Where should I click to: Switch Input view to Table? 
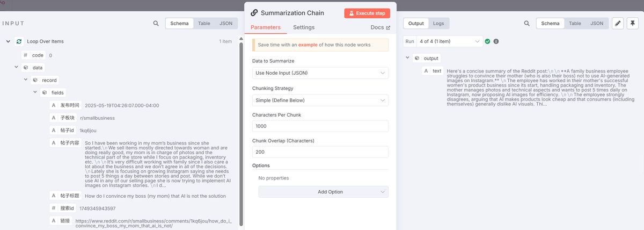pos(204,24)
